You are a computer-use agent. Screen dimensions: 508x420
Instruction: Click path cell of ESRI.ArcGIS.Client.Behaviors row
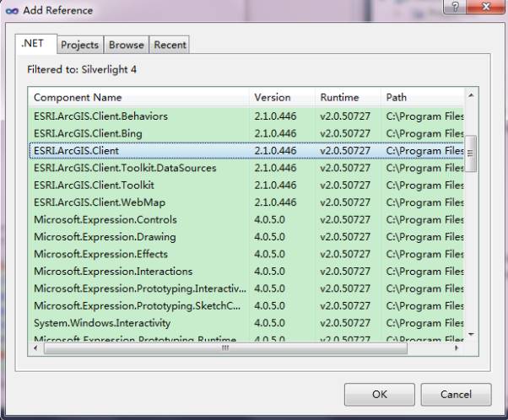424,116
